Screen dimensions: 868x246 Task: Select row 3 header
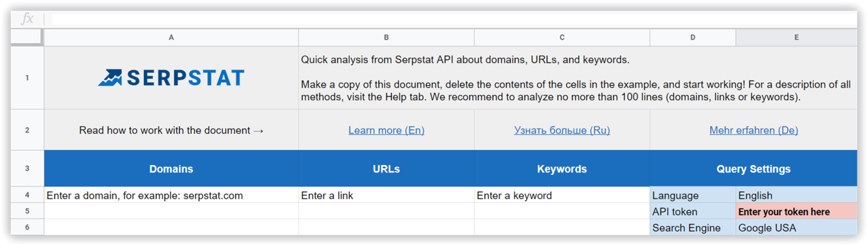pos(27,168)
